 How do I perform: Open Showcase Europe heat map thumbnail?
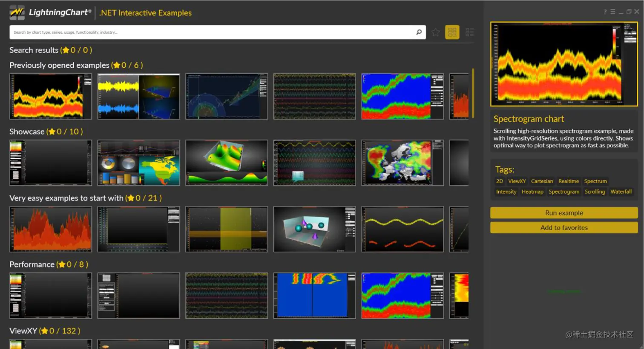[402, 163]
